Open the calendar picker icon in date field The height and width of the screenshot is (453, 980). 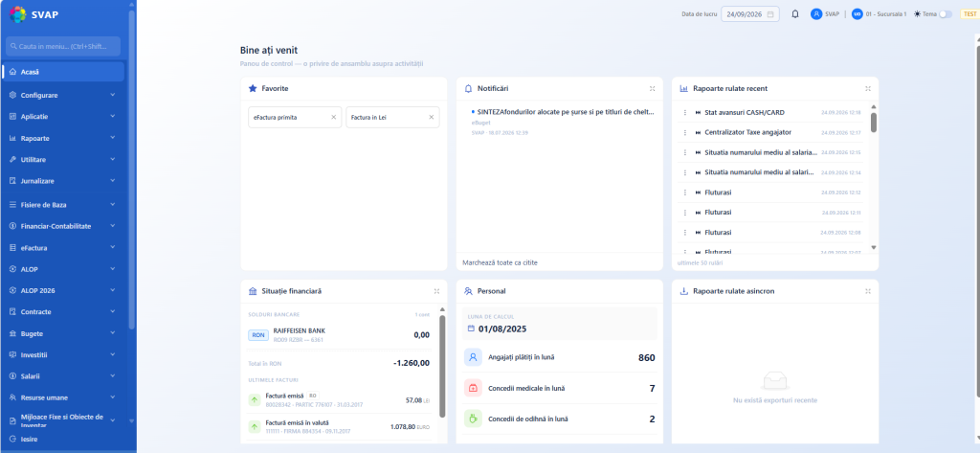coord(770,13)
